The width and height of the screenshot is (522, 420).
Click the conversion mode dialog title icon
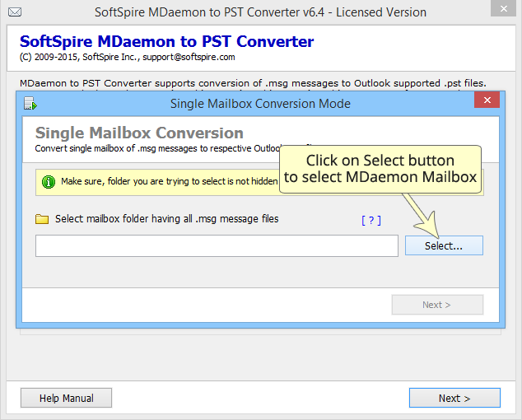[30, 104]
